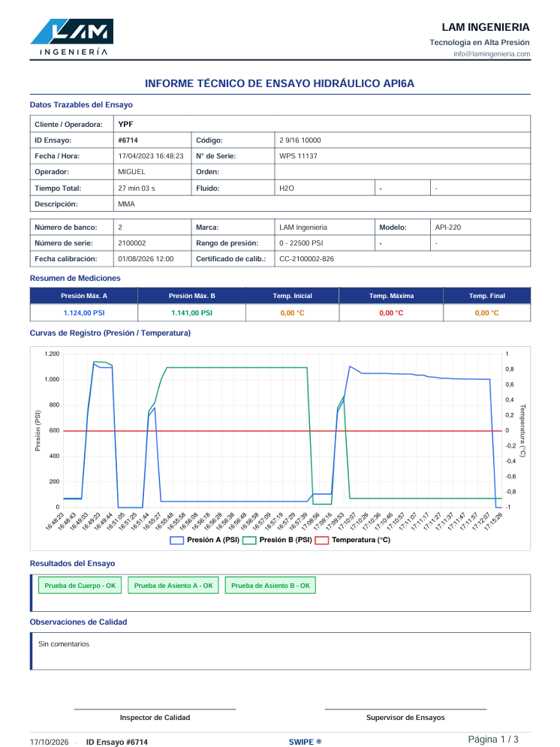The image size is (560, 747).
Task: Select the total time 27 min 03 s
Action: coord(137,188)
